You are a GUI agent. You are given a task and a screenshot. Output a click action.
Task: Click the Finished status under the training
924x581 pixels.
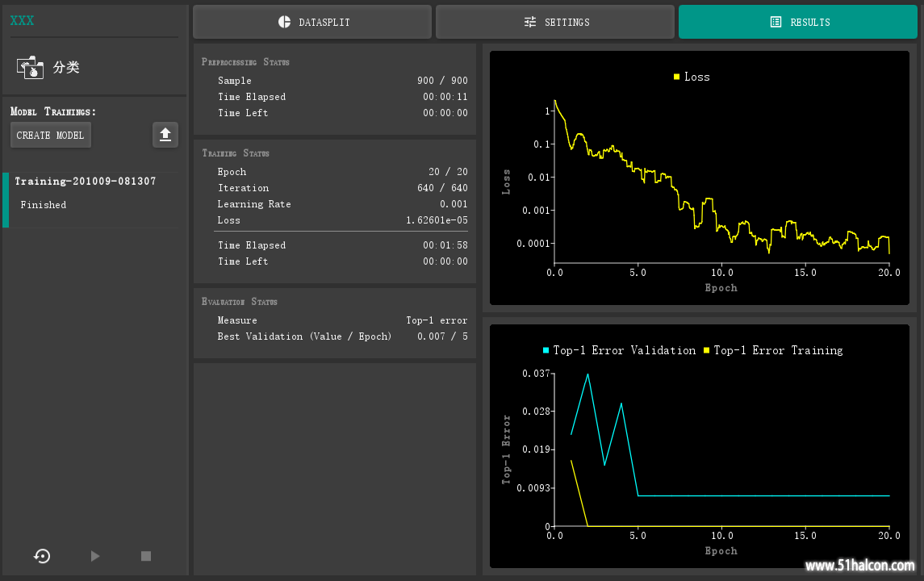44,204
